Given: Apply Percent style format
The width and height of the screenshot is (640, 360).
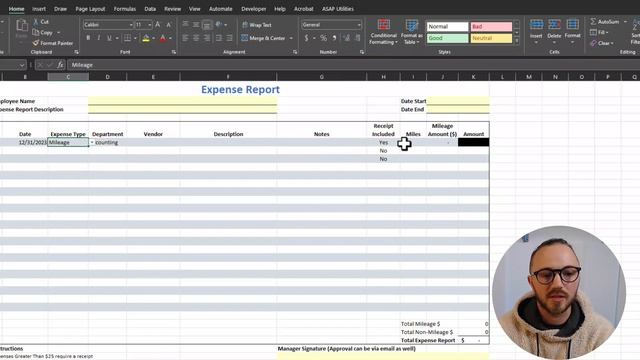Looking at the screenshot, I should (323, 38).
